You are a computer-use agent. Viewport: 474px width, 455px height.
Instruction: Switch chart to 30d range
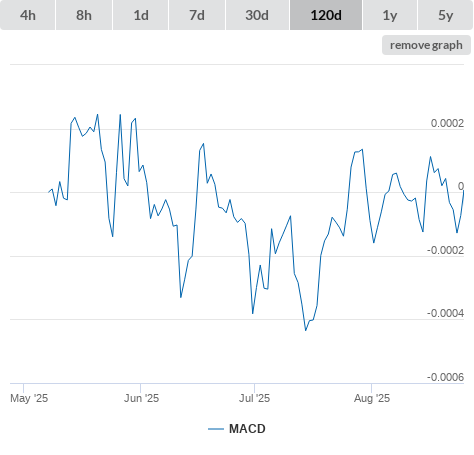point(257,15)
